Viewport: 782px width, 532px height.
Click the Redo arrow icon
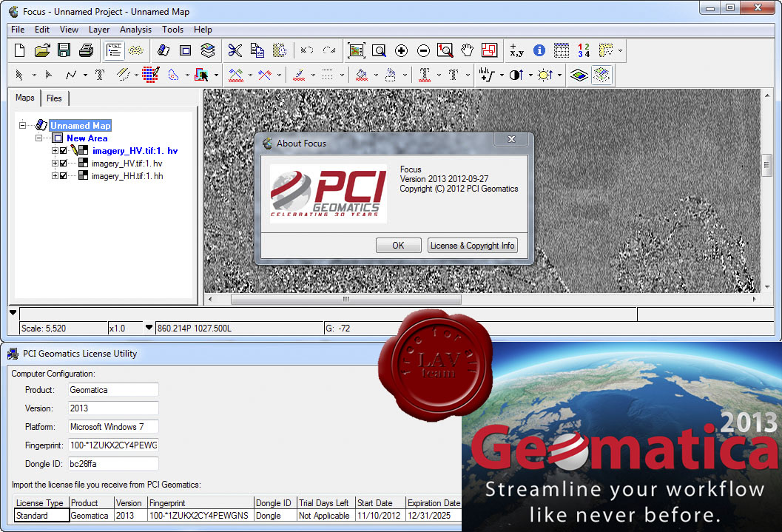point(329,50)
